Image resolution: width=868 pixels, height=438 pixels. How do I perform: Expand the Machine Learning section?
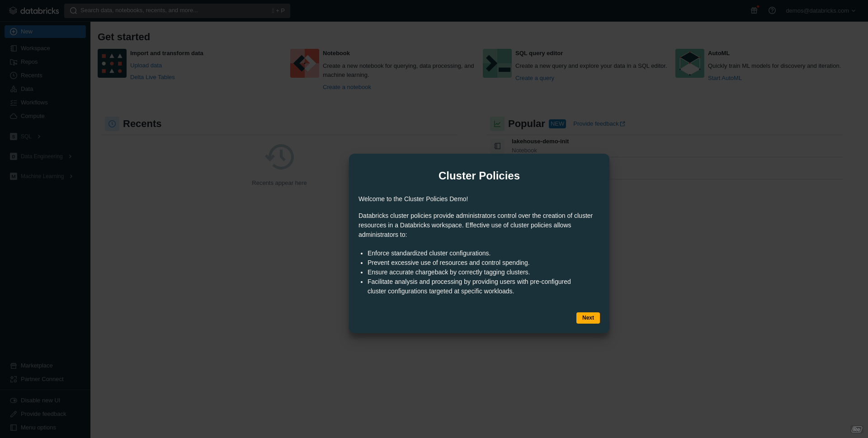pyautogui.click(x=43, y=176)
